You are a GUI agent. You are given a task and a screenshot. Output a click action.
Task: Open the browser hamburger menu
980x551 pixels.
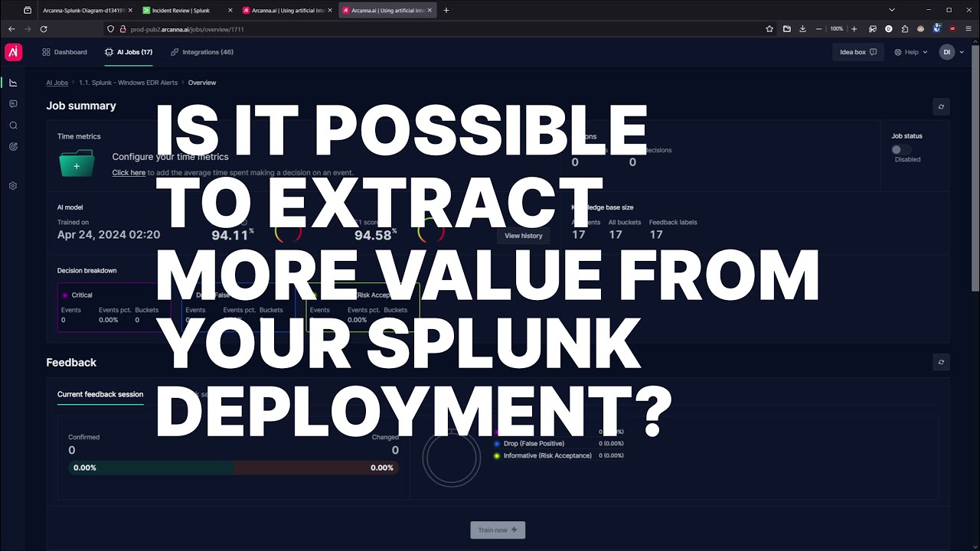coord(969,29)
